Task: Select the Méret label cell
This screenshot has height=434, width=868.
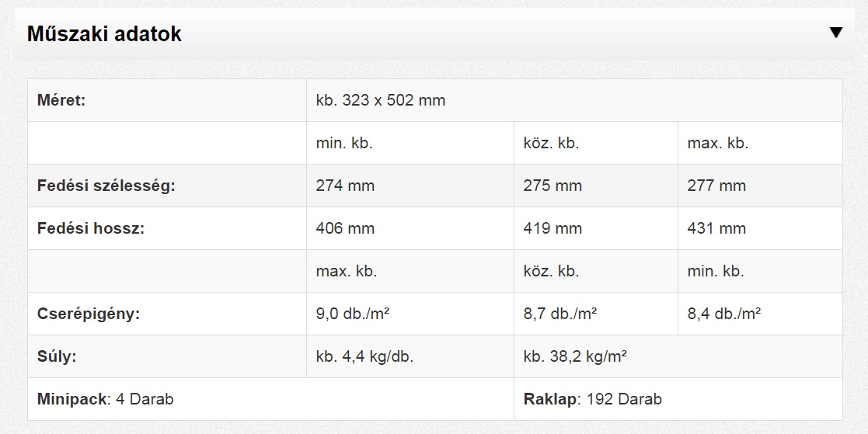Action: click(x=61, y=101)
